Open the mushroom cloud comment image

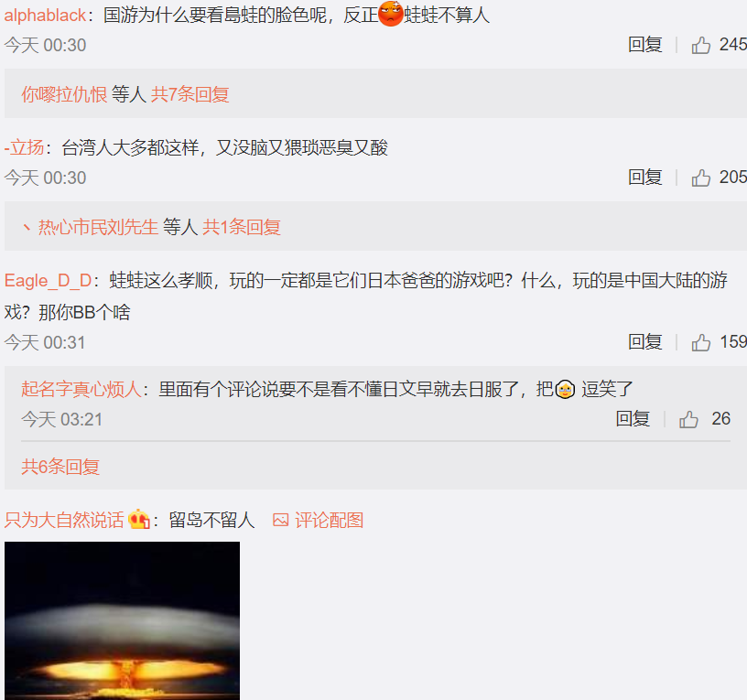point(122,620)
